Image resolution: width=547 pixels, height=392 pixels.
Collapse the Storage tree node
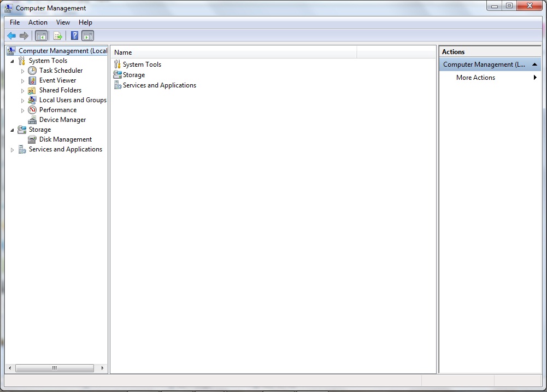13,130
